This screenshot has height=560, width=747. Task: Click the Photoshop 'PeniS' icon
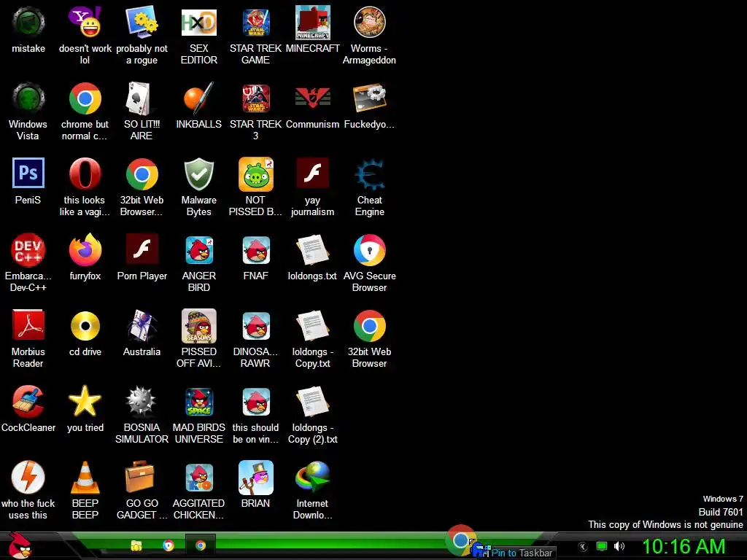[28, 174]
